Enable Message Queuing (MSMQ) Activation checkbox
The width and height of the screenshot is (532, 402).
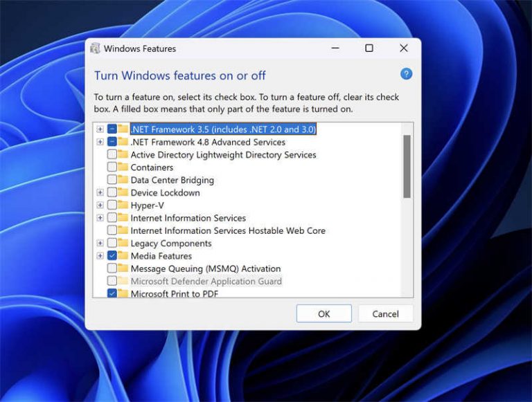click(x=112, y=268)
